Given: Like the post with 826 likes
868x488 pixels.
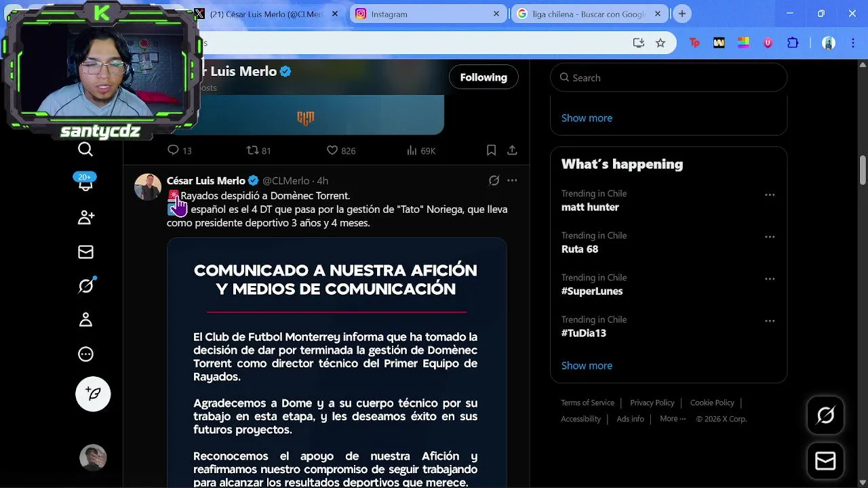Looking at the screenshot, I should point(341,150).
